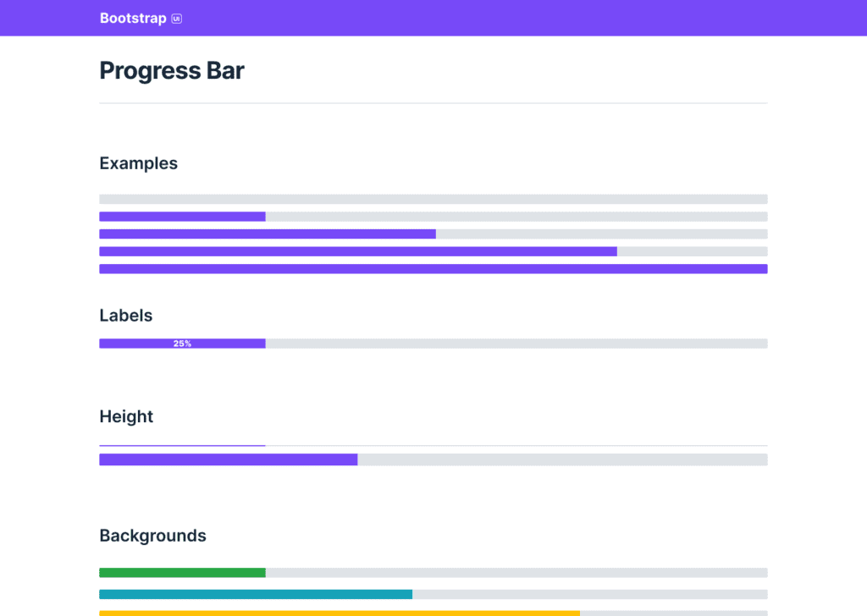This screenshot has width=867, height=616.
Task: Click the 25% label text on progress bar
Action: tap(182, 344)
